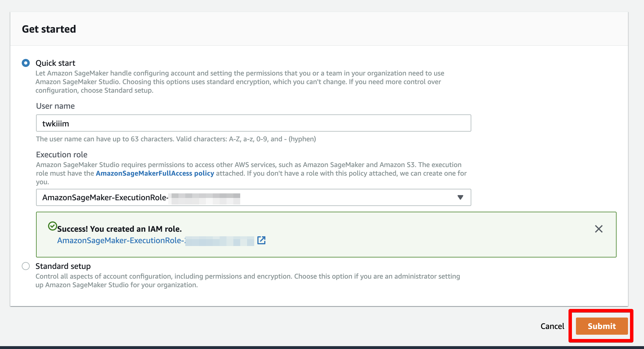Click the user name character limit hint

point(176,139)
